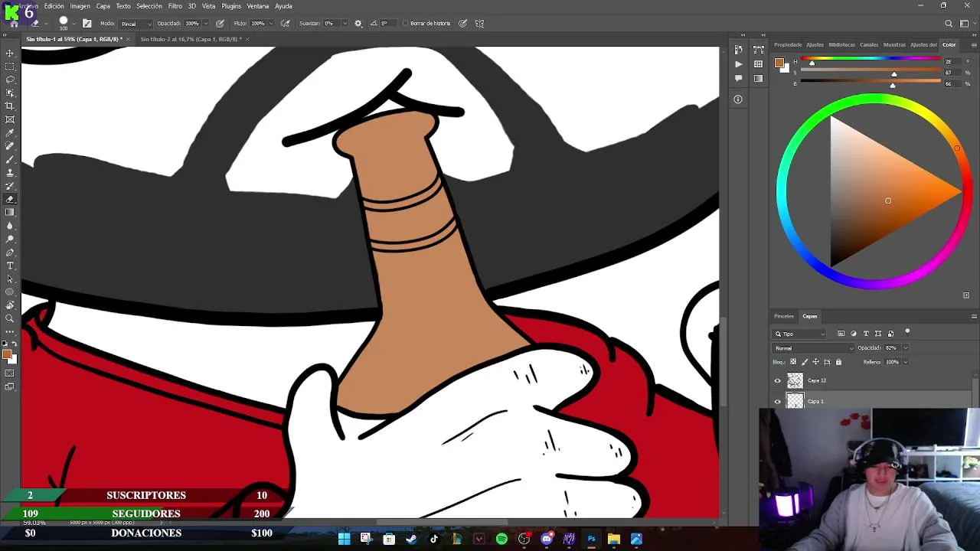This screenshot has width=980, height=551.
Task: Select the Hand tool
Action: coord(10,305)
